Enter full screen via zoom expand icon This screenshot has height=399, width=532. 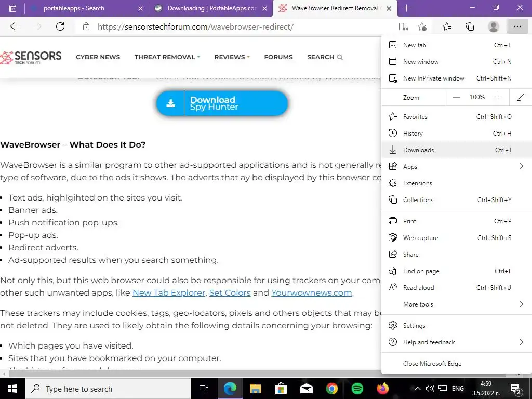coord(521,97)
